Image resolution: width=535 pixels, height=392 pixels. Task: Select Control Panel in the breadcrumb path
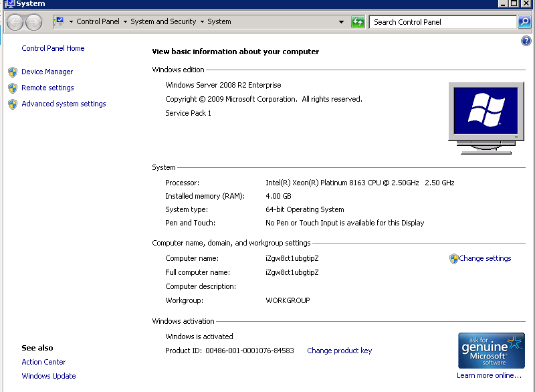(98, 21)
